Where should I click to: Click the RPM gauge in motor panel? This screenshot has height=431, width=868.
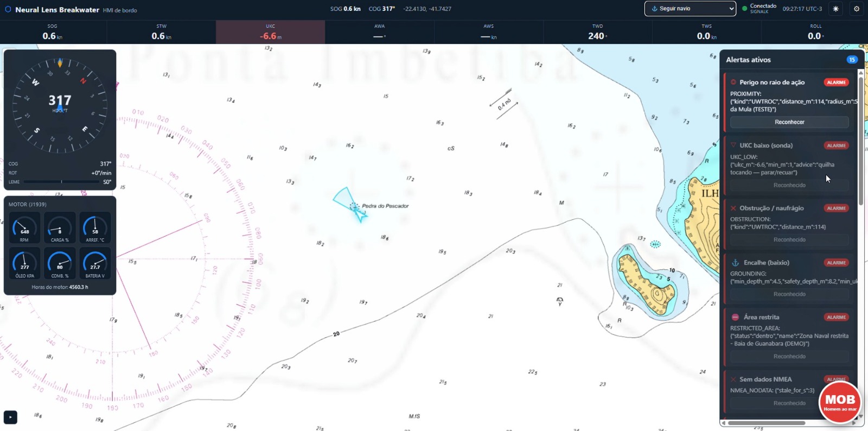24,227
